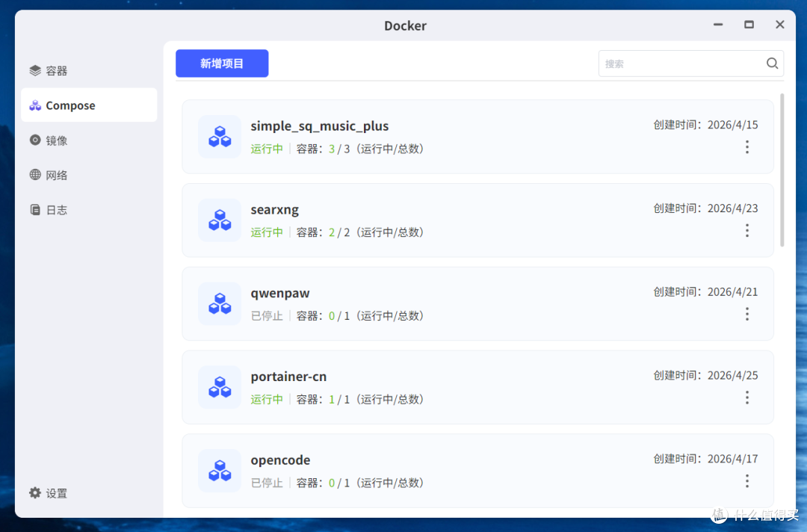Open more options for simple_sq_music_plus
The image size is (807, 532).
(747, 147)
